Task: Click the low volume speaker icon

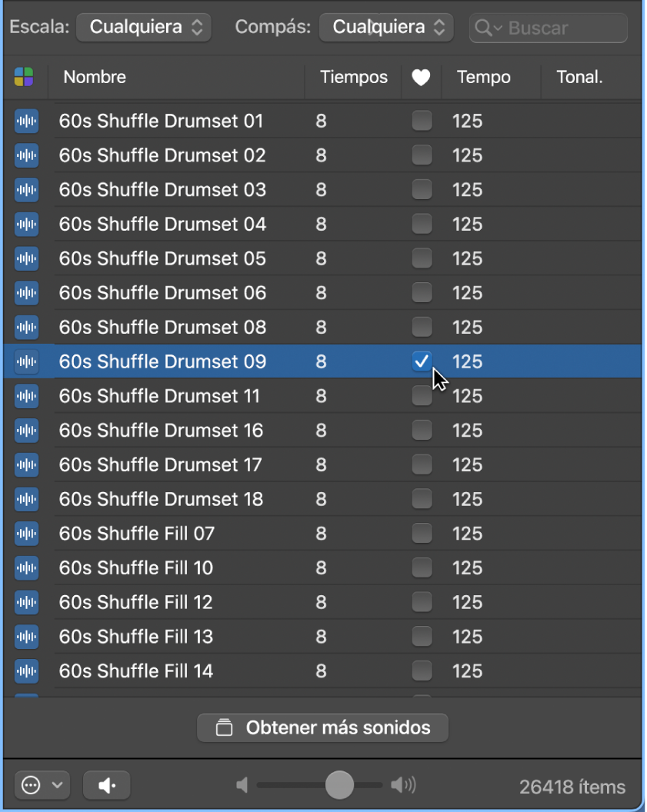Action: click(242, 785)
